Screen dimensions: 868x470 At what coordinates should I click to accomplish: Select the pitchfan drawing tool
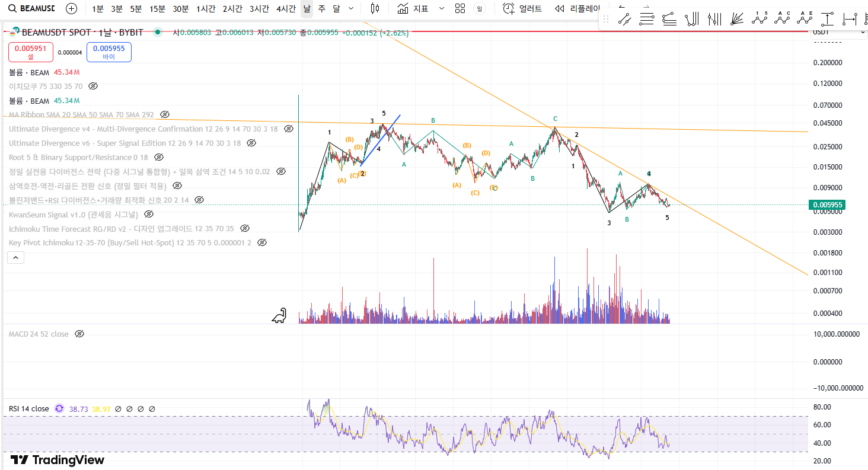coord(737,19)
